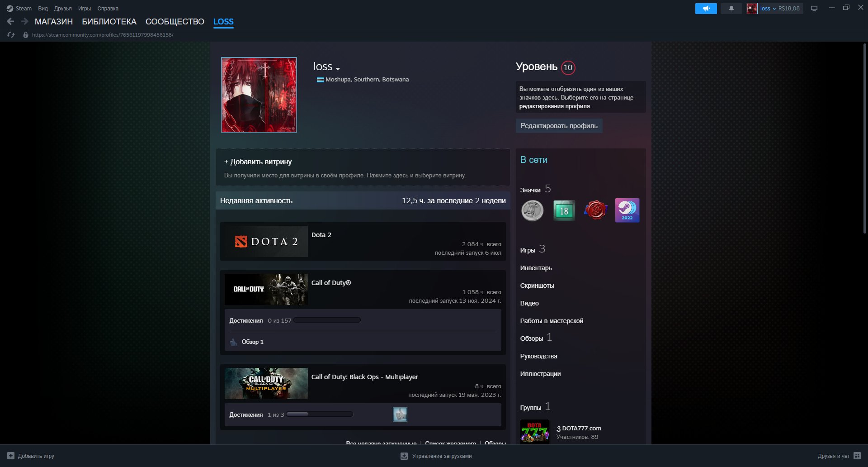The image size is (868, 467).
Task: Open the Black Ops achievement icon
Action: click(400, 415)
